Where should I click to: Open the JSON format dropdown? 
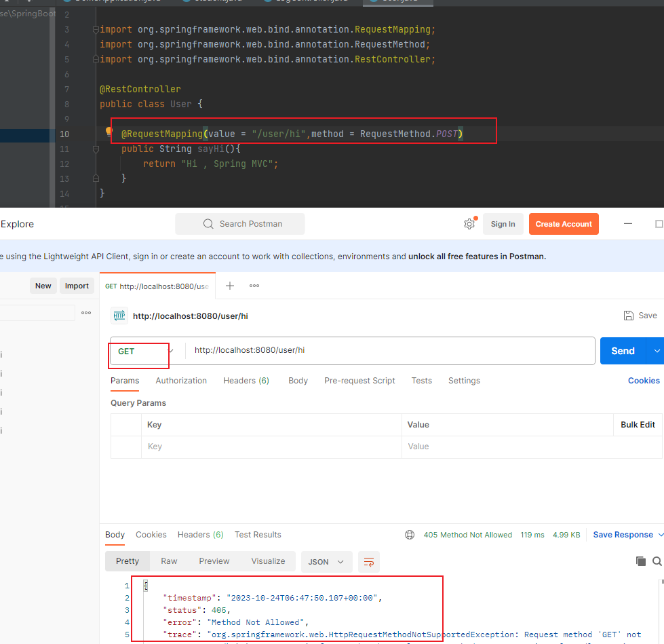click(x=326, y=562)
